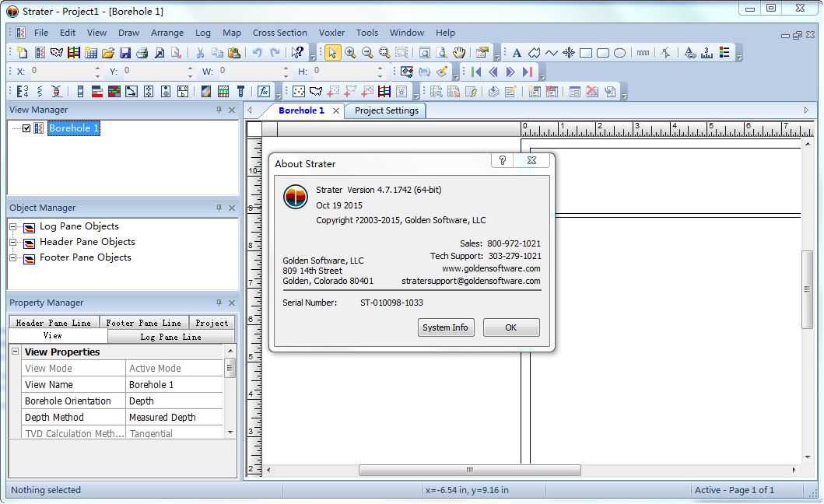Screen dimensions: 824x504
Task: Click the Open folder icon
Action: click(108, 53)
